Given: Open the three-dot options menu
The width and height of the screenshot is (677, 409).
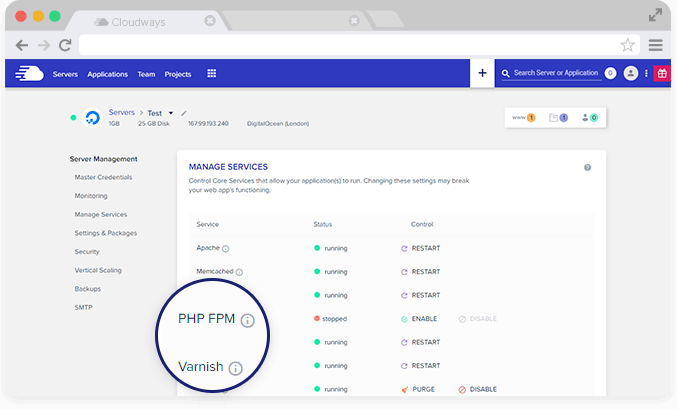Looking at the screenshot, I should (x=646, y=73).
